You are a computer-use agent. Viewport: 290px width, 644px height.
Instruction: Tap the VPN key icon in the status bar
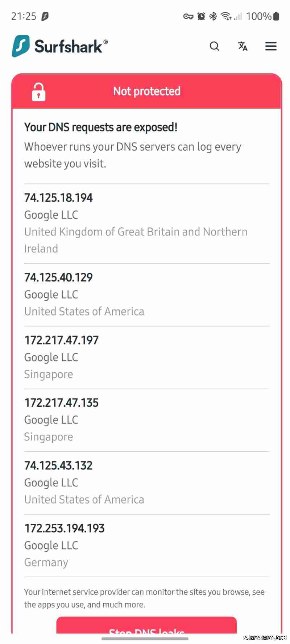(188, 17)
